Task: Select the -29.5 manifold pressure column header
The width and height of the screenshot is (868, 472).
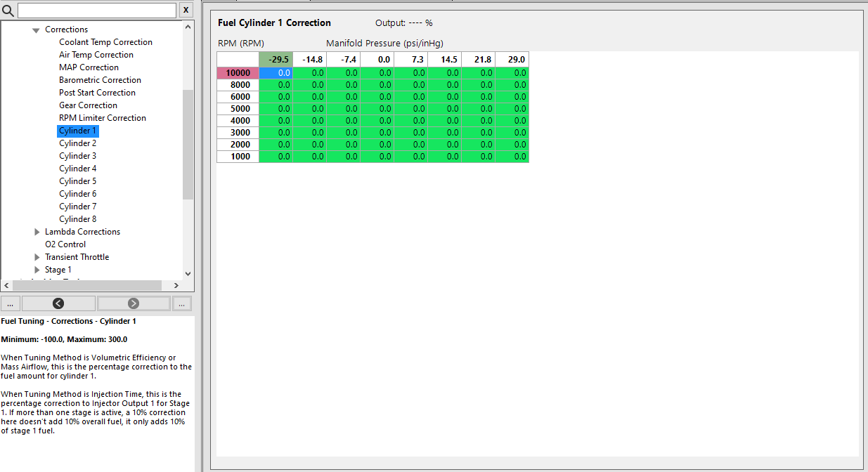Action: (276, 60)
